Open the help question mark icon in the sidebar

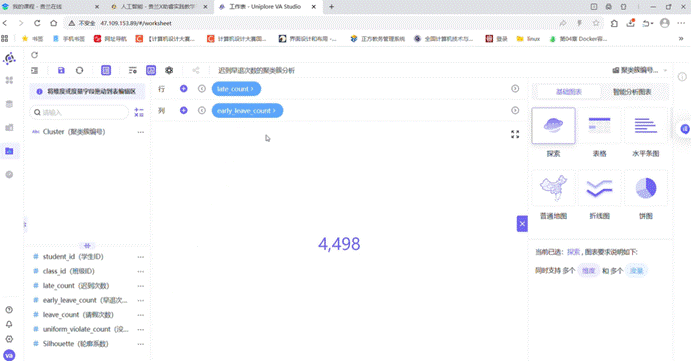[9, 310]
